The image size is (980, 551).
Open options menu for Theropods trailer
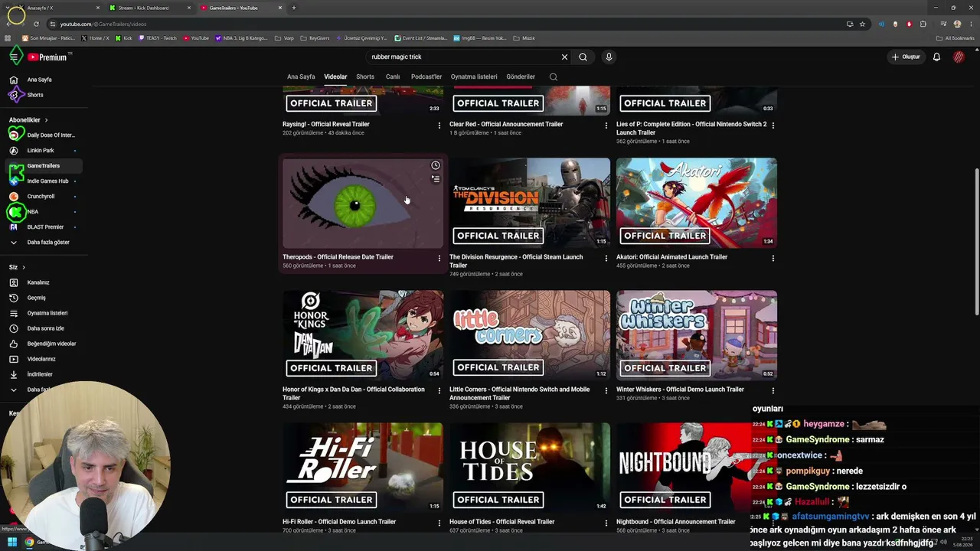click(x=439, y=258)
